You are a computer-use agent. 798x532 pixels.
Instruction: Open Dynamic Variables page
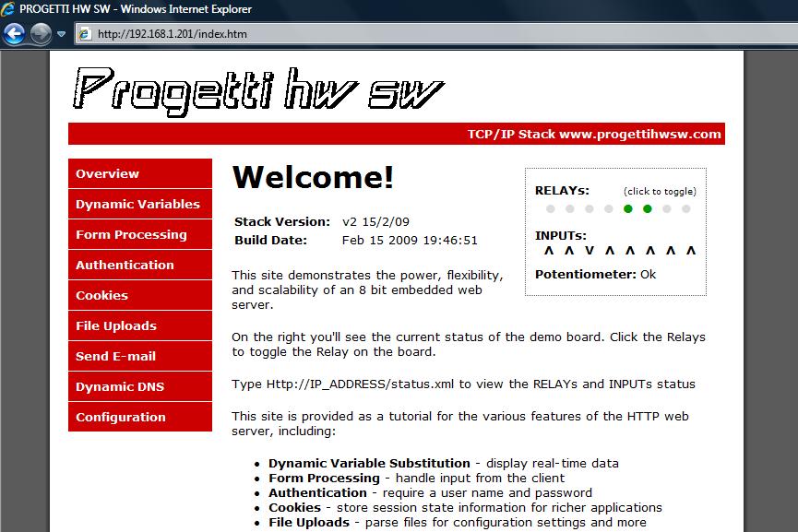(x=140, y=204)
